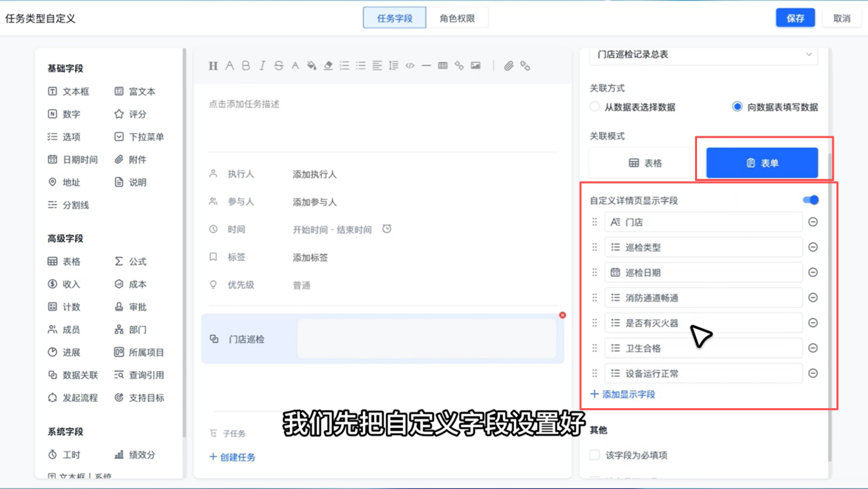Open the 巡检日期 field selector
This screenshot has width=868, height=489.
tap(704, 272)
